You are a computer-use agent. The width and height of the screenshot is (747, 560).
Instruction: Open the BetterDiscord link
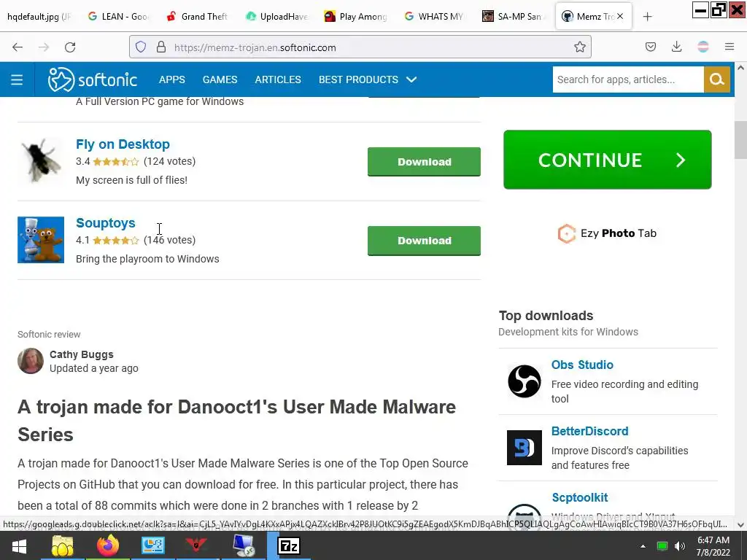pyautogui.click(x=589, y=431)
